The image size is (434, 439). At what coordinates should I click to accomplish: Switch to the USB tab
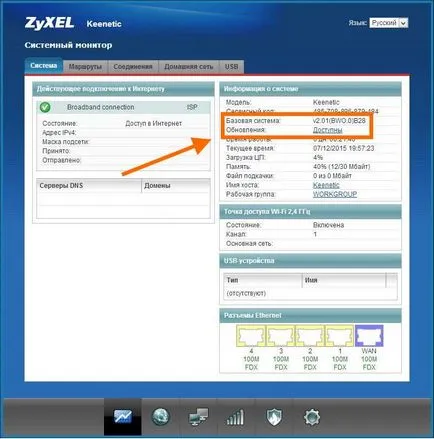click(231, 67)
